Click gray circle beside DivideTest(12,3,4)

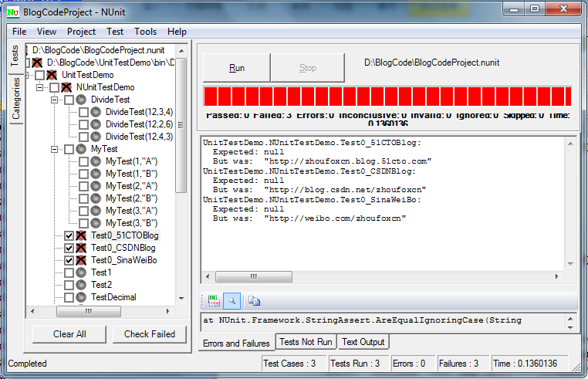[x=96, y=112]
